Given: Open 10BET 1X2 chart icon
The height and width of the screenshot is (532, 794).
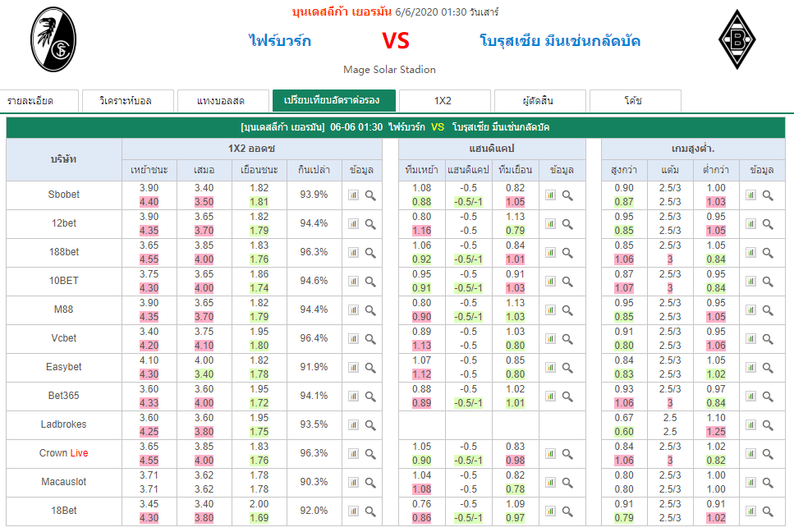Looking at the screenshot, I should click(x=353, y=282).
